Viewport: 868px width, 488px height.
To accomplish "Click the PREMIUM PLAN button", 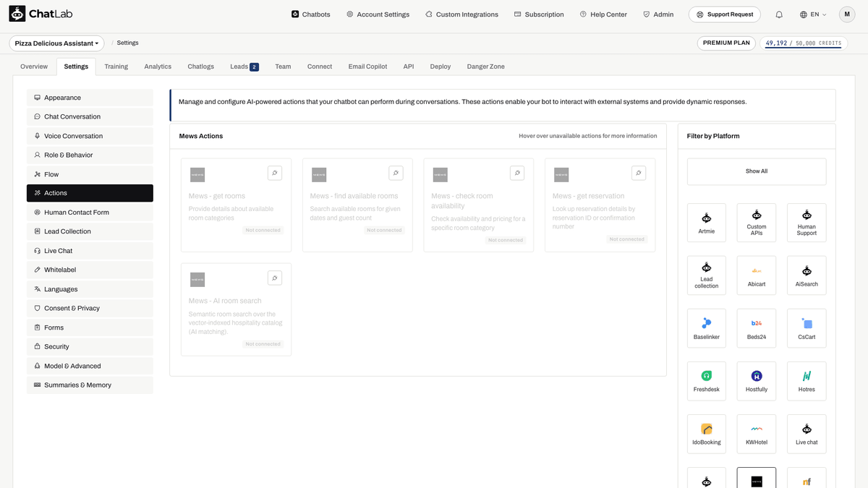I will point(727,43).
